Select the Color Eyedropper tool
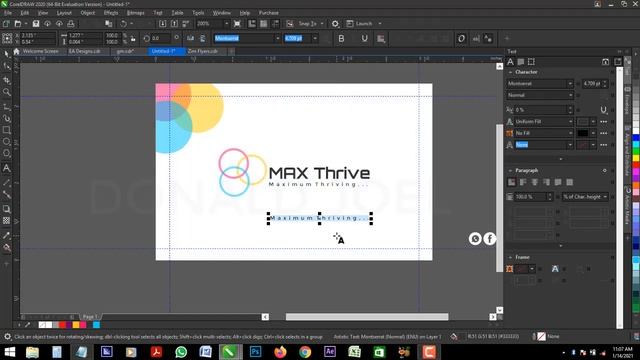Screen dimensions: 640x360 tap(7, 236)
